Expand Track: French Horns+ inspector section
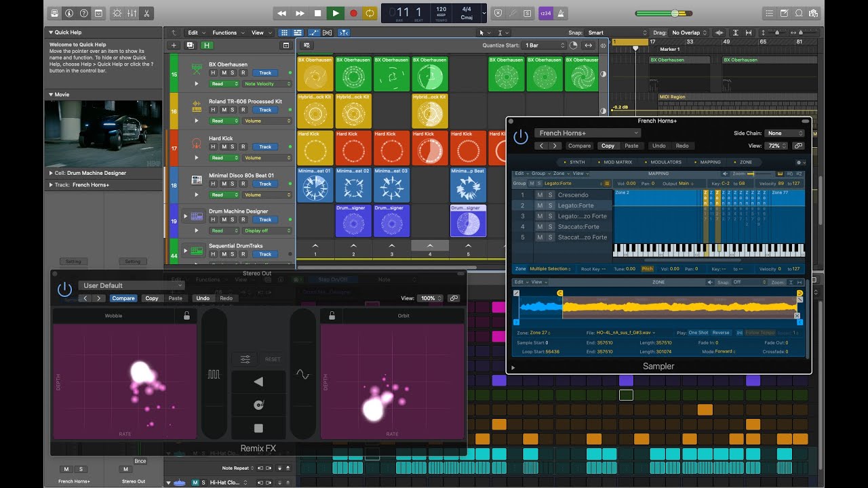The height and width of the screenshot is (488, 868). (50, 184)
